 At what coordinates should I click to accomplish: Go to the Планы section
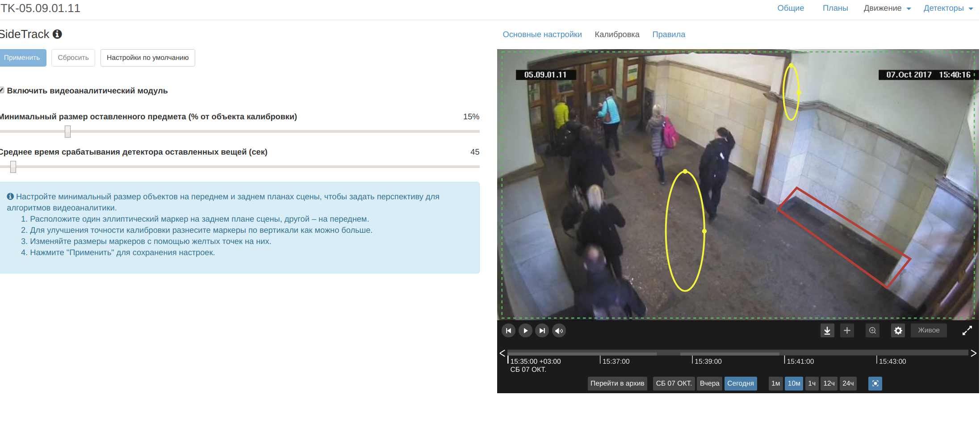tap(835, 8)
